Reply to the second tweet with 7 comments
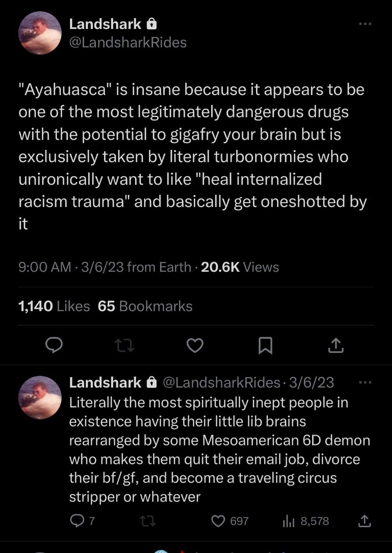Viewport: 392px width, 553px height. click(x=82, y=521)
